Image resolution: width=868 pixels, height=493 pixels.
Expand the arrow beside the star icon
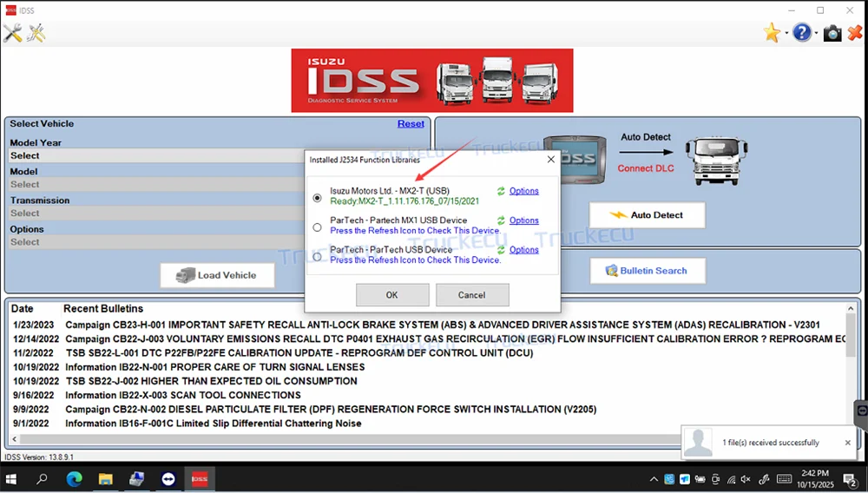[786, 33]
